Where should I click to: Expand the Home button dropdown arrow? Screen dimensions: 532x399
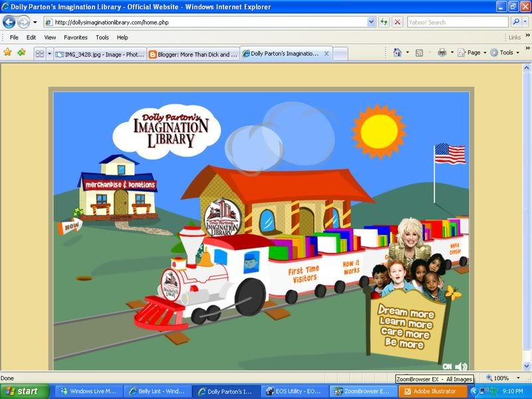pos(408,53)
